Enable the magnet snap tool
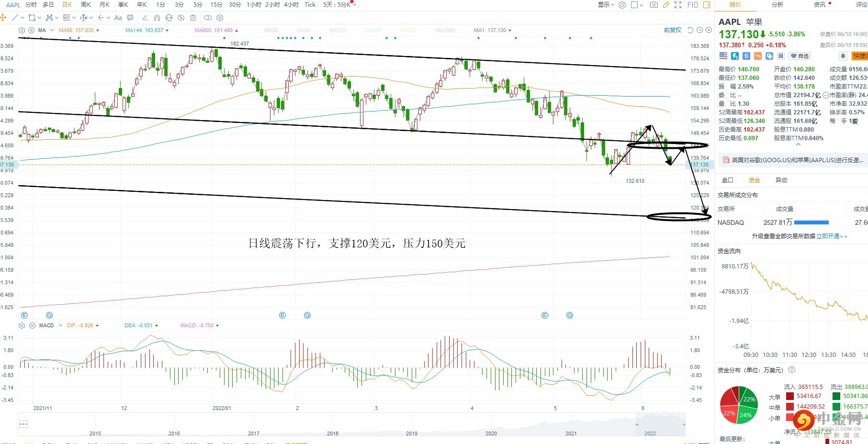Image resolution: width=868 pixels, height=444 pixels. (157, 18)
